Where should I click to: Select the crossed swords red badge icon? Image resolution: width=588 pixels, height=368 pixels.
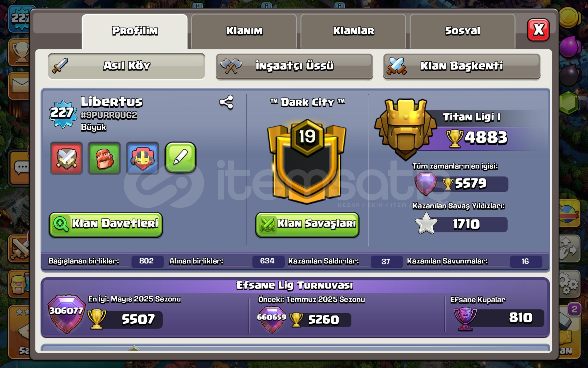pos(66,158)
